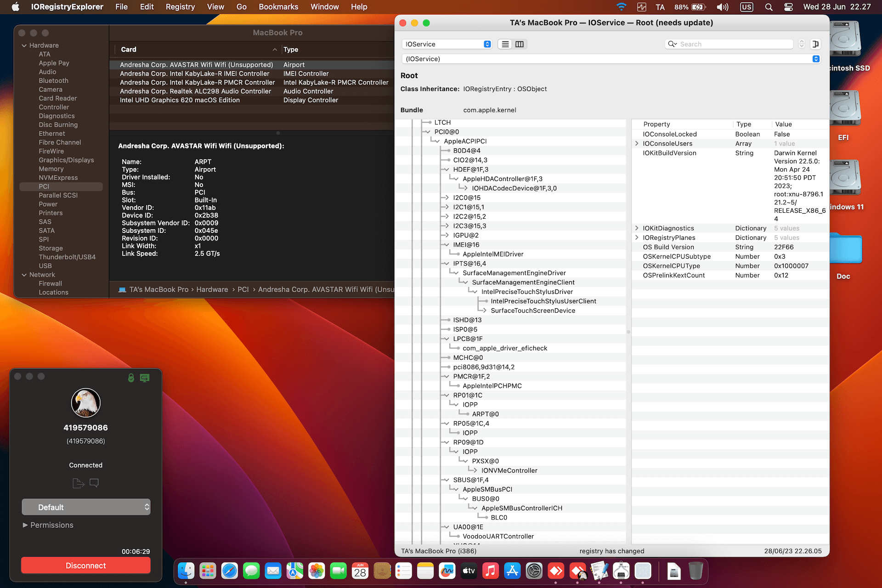Open Calendar showing 28 in the Dock
882x588 pixels.
click(360, 571)
